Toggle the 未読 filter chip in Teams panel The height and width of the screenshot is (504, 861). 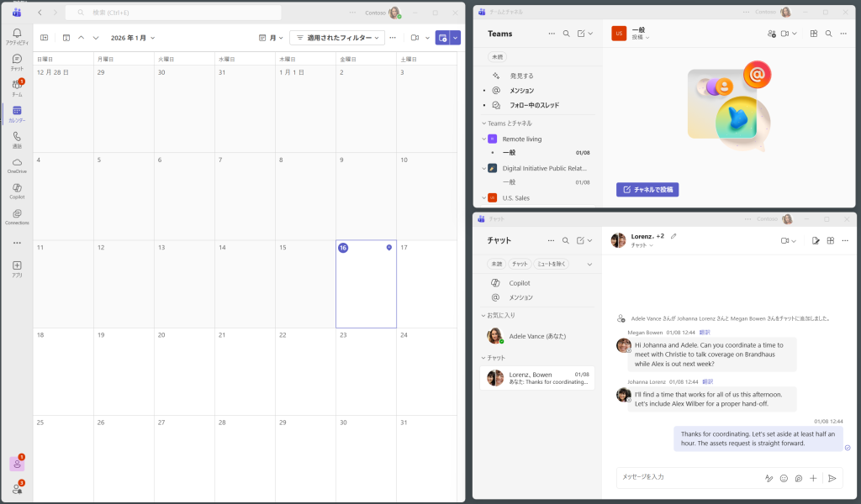coord(498,57)
